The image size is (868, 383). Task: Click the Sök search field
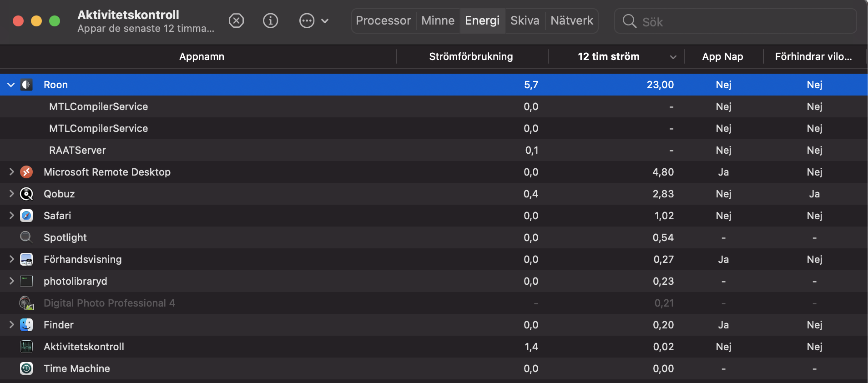(736, 21)
